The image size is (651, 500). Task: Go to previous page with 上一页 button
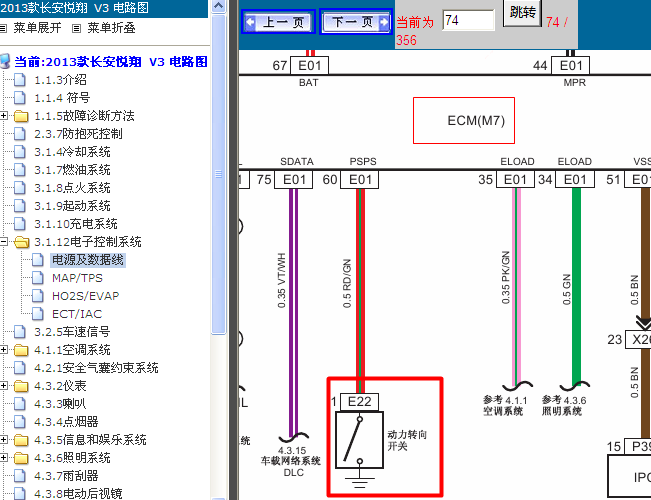pos(278,22)
